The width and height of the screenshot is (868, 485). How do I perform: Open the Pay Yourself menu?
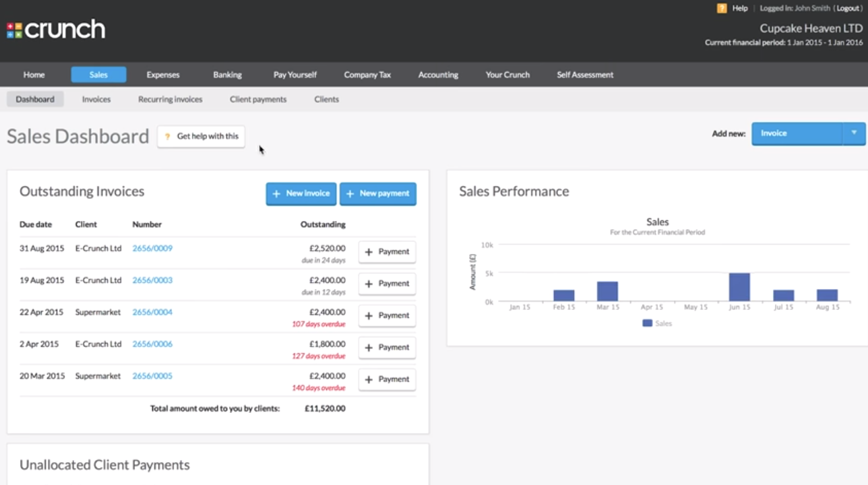pos(295,75)
